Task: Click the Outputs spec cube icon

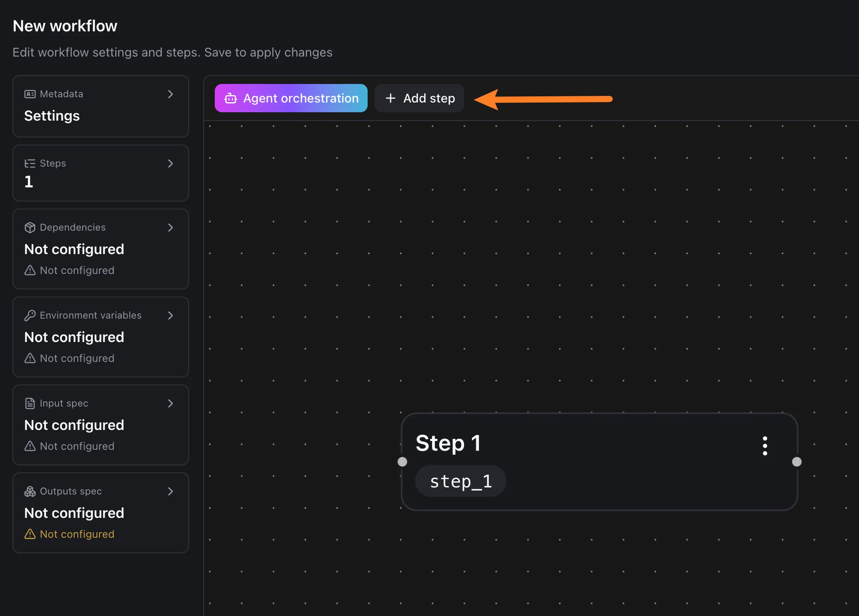Action: [x=30, y=491]
